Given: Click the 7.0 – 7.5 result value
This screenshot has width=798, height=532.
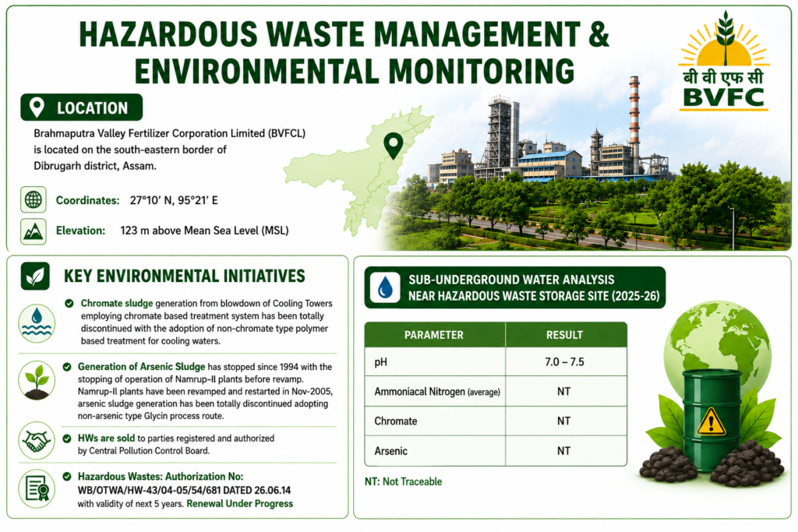Looking at the screenshot, I should [564, 362].
